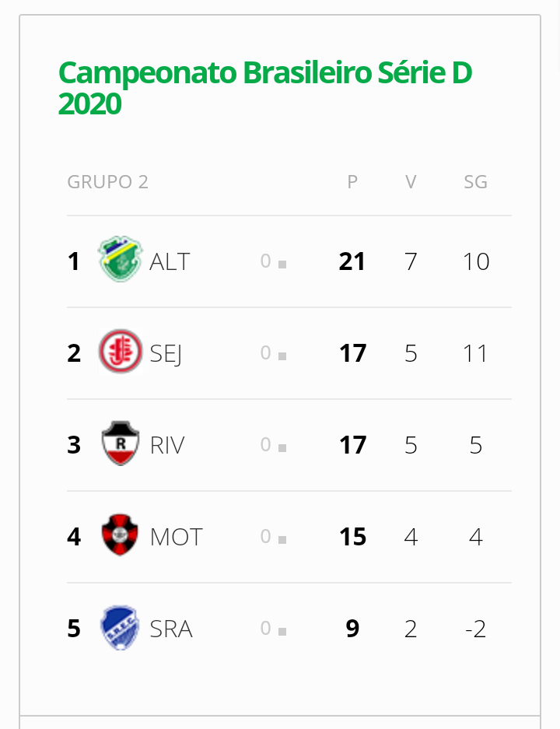Click ALT's 21 points value
Screen dimensions: 560x729
click(x=352, y=261)
